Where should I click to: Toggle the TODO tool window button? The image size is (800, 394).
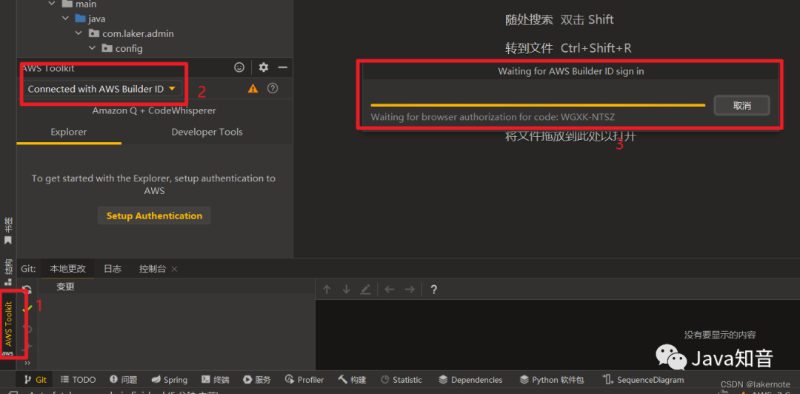(78, 380)
